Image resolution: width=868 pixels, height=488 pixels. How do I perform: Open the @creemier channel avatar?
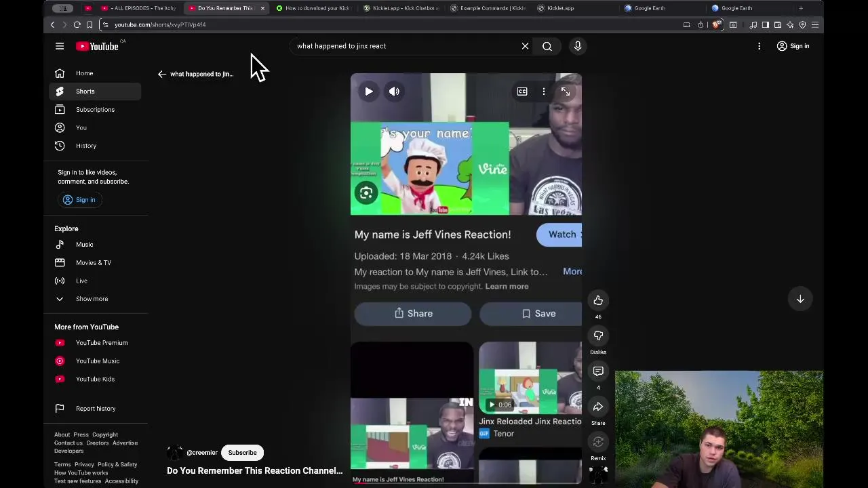point(175,453)
